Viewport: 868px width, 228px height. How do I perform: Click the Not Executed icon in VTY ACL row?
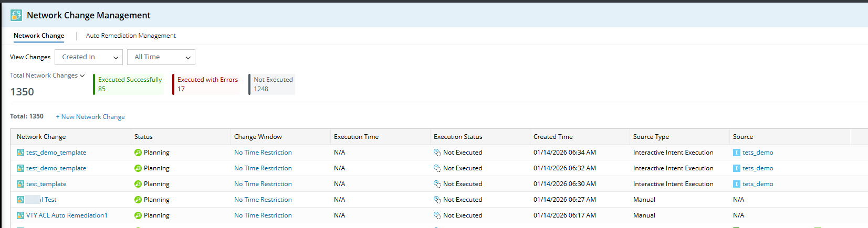click(x=437, y=215)
